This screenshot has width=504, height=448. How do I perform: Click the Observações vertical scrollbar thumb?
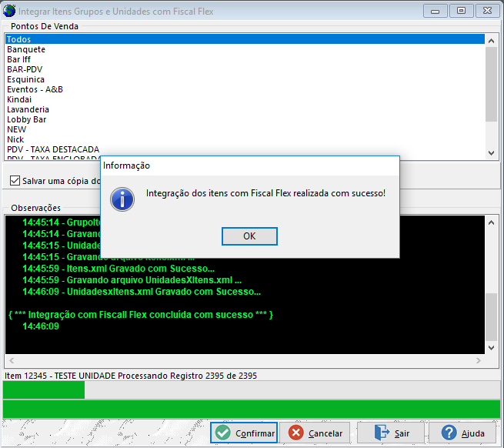point(491,317)
